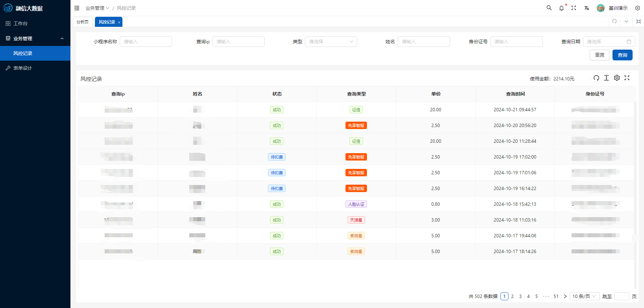Refresh current tab page icon

tap(614, 21)
